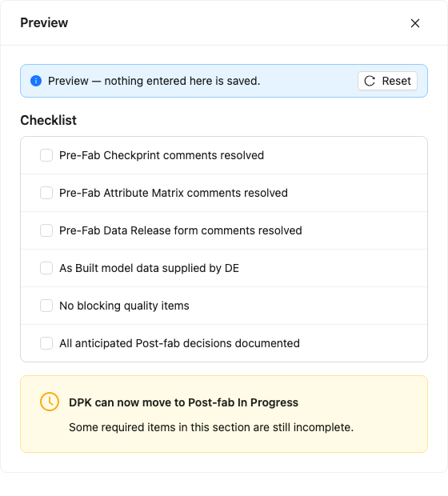448x496 pixels.
Task: Click the Preview title in the header
Action: point(44,22)
